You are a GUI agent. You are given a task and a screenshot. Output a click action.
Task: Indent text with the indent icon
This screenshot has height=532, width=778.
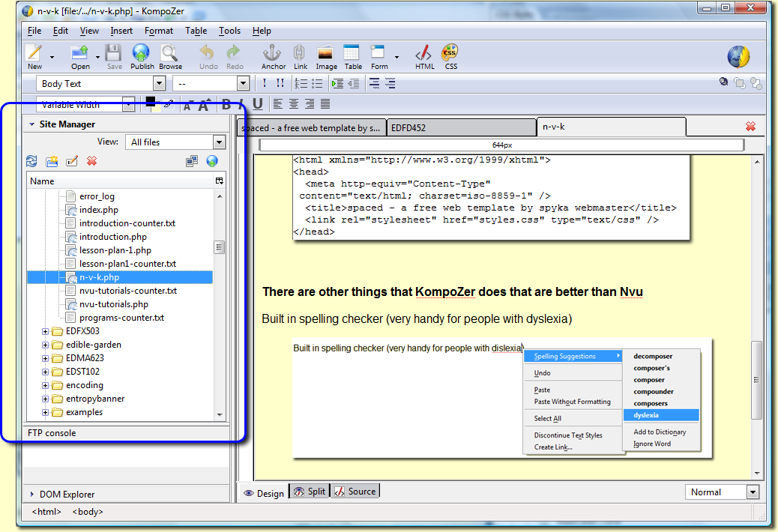click(x=337, y=83)
